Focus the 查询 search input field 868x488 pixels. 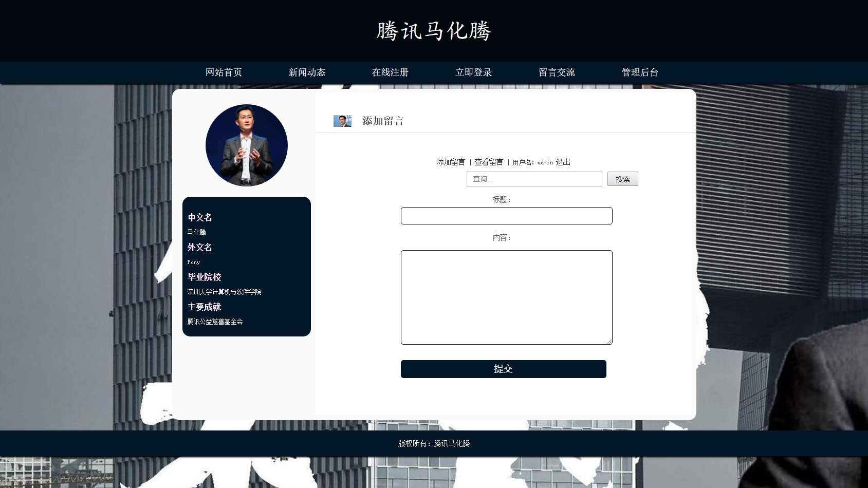click(534, 179)
